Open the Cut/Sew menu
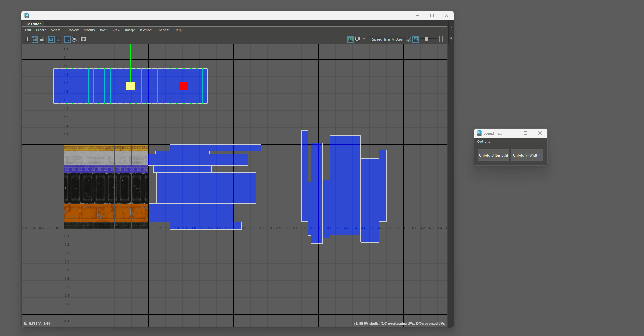The height and width of the screenshot is (336, 644). [x=72, y=30]
